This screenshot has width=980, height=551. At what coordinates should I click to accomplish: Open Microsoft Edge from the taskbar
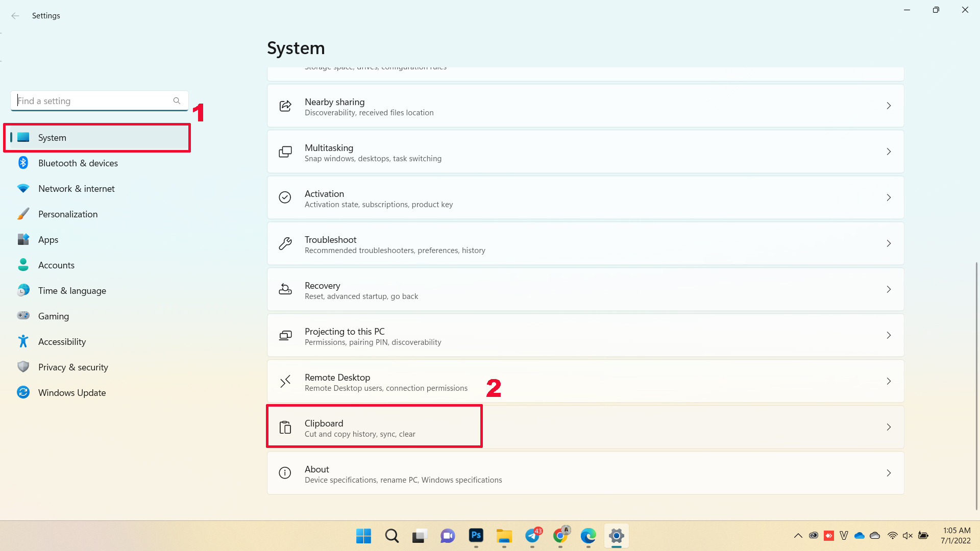[589, 535]
